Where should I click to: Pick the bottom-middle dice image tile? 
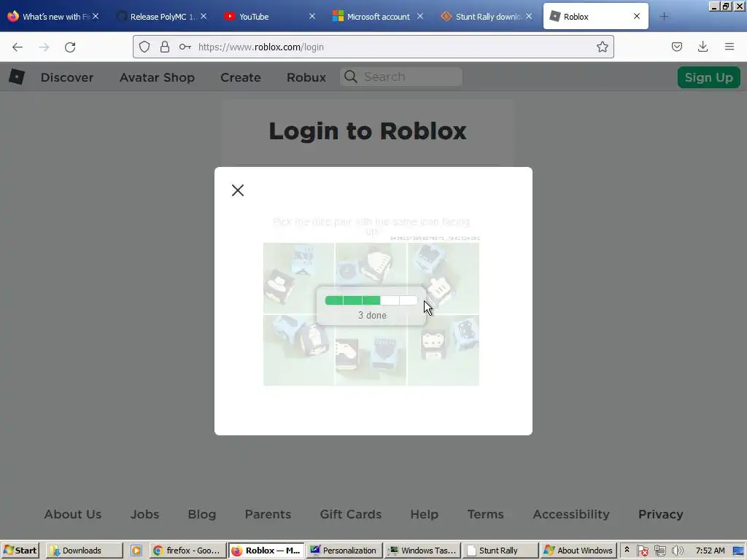pos(371,350)
